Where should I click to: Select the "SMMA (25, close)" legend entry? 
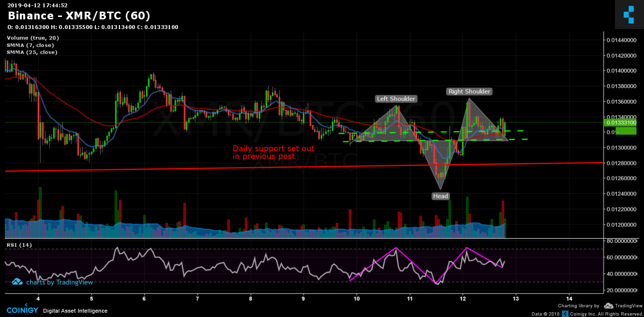[x=32, y=52]
